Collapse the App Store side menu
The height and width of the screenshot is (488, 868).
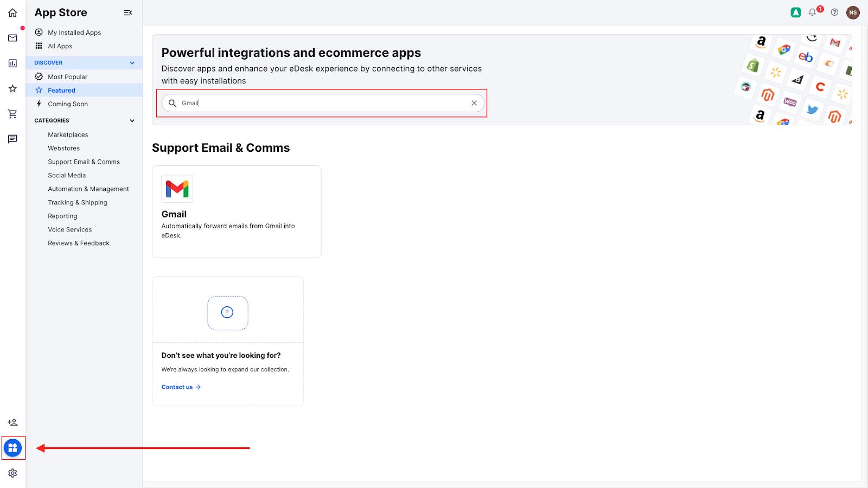click(128, 12)
